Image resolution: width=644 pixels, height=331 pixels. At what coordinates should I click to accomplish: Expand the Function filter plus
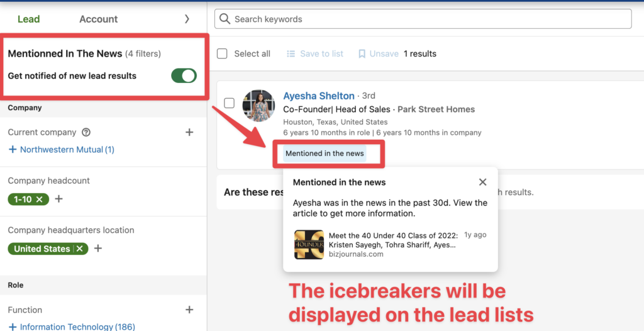pyautogui.click(x=189, y=310)
